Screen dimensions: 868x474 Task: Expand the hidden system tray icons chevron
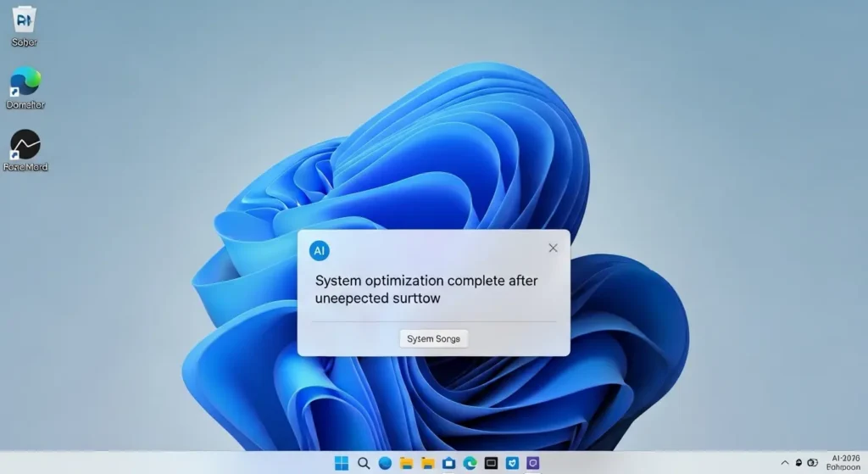click(785, 463)
